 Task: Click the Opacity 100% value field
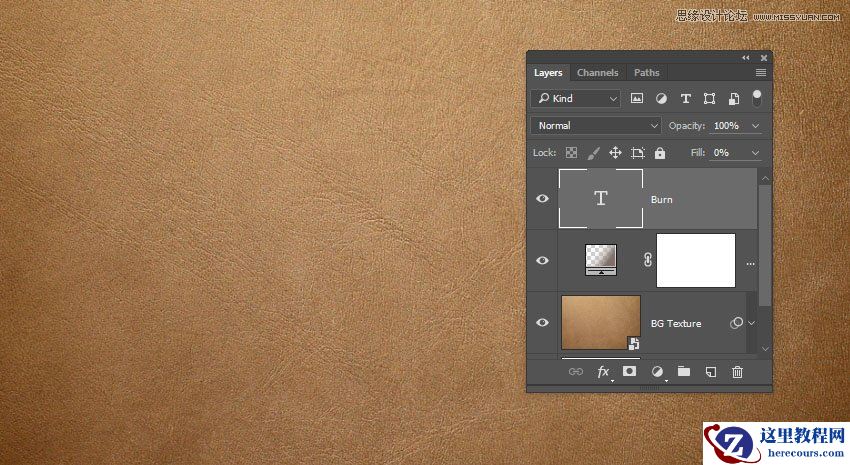pos(727,126)
